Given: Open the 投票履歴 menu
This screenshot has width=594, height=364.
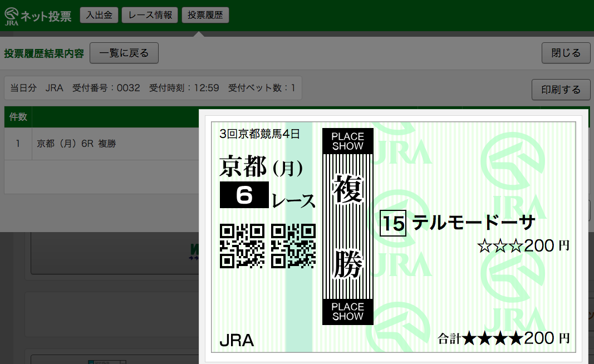Looking at the screenshot, I should tap(205, 15).
